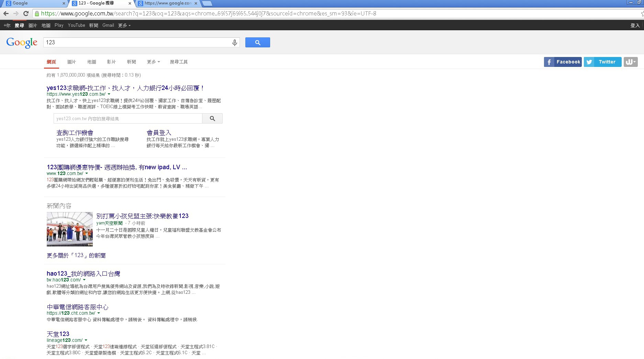Click '登入' sign-in link
The image size is (644, 359).
[x=635, y=25]
